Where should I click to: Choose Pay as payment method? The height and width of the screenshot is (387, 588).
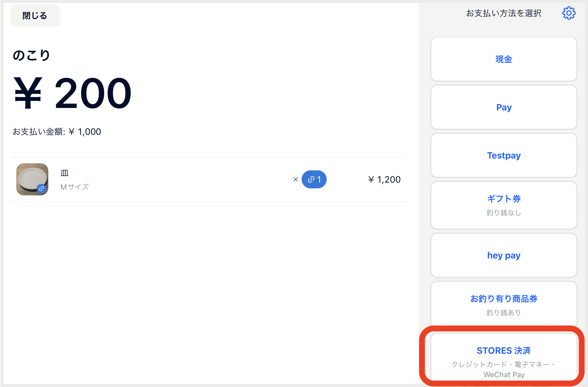pyautogui.click(x=504, y=107)
